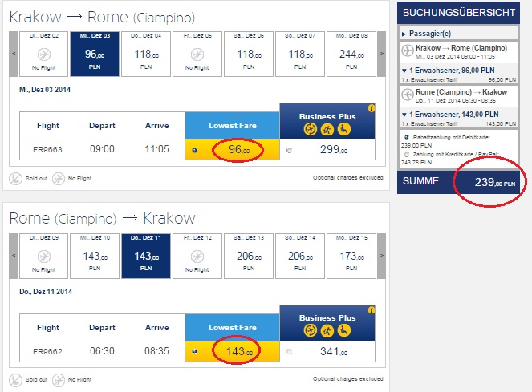Image resolution: width=532 pixels, height=392 pixels.
Task: Collapse the 1 Erwachsener 96,00 PLN details
Action: 404,71
